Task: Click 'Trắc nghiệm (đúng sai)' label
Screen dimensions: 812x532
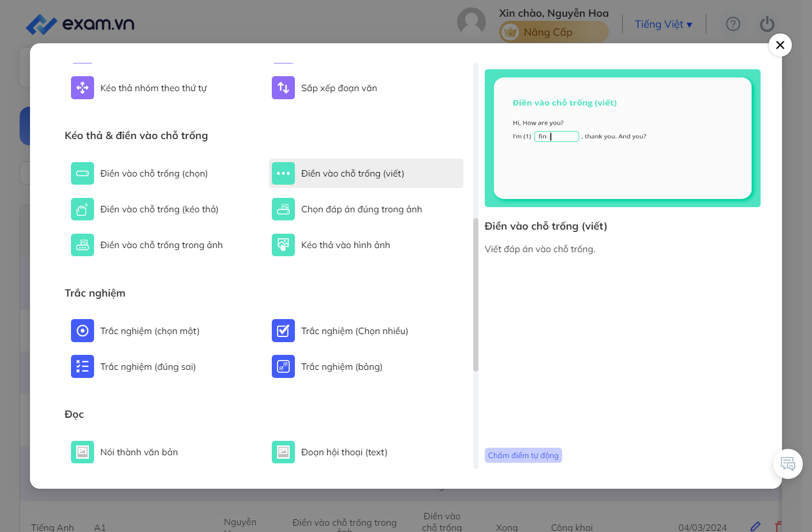Action: point(148,367)
